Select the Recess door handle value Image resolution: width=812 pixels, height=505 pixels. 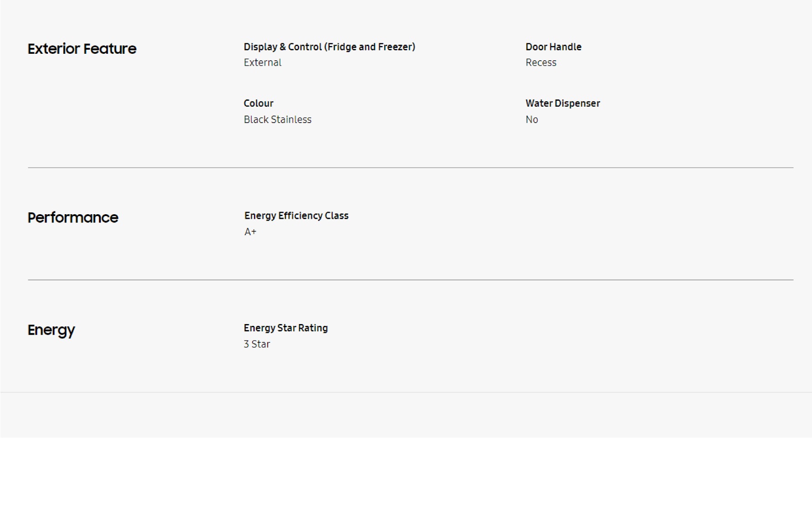541,62
